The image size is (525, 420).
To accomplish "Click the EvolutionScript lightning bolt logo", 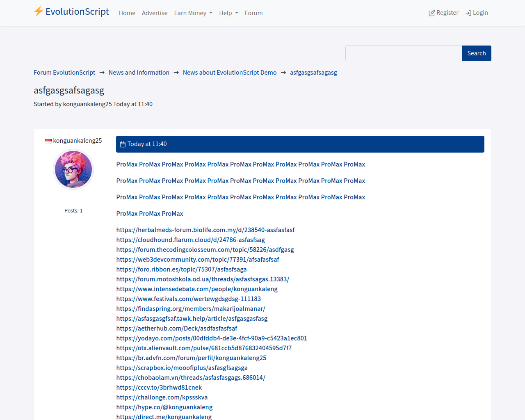I will pyautogui.click(x=38, y=11).
